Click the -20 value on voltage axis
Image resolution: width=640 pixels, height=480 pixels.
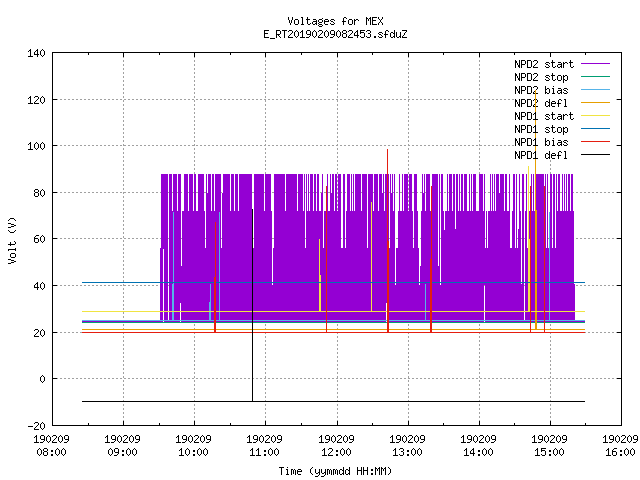[36, 426]
